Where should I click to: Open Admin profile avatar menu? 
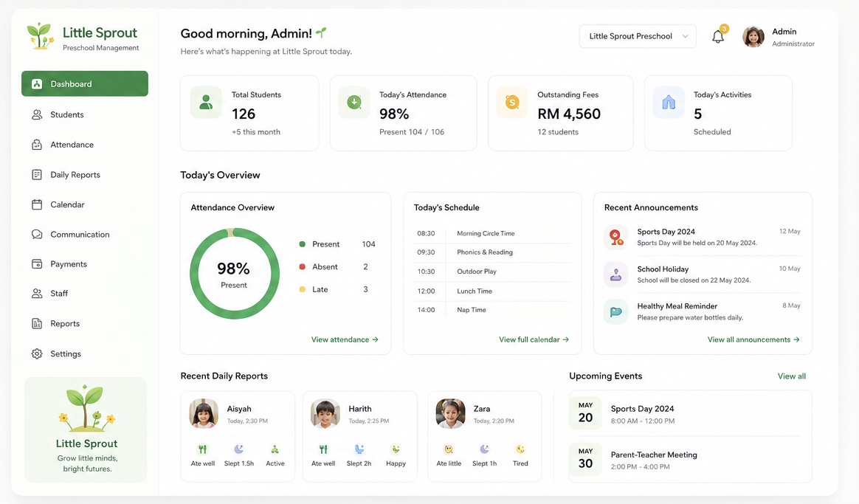(753, 37)
